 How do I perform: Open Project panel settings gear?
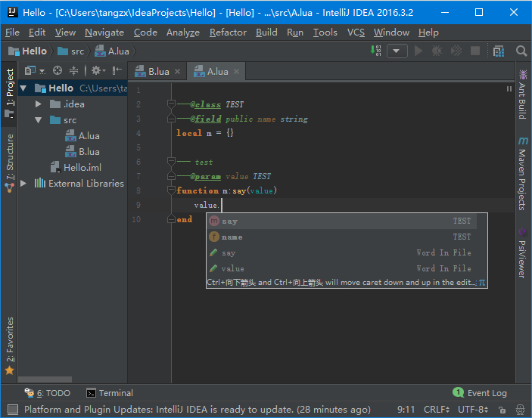tap(95, 70)
